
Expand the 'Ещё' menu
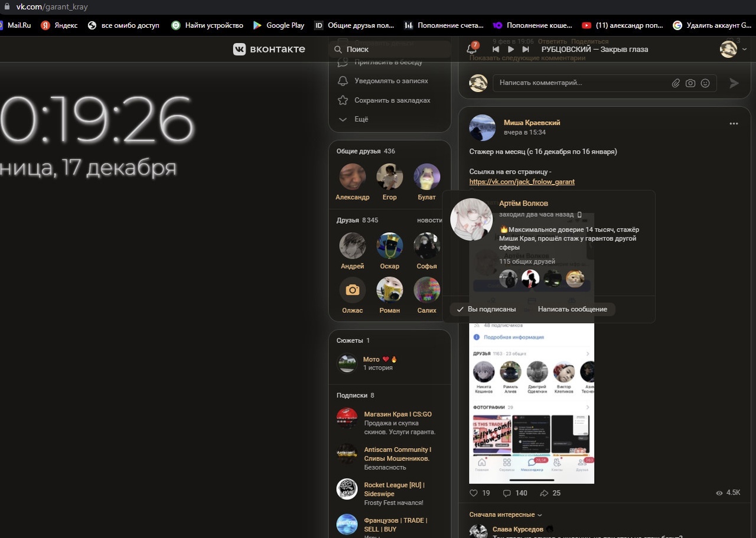point(360,119)
